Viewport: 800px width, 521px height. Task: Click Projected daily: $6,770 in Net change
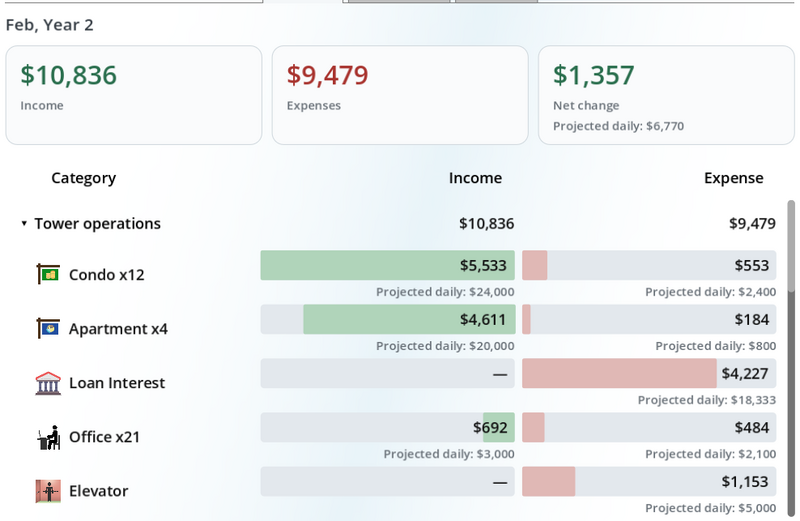pos(618,126)
